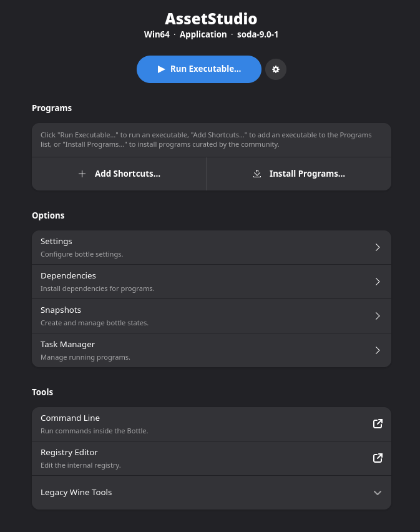Open Task Manager for running programs
420x532 pixels.
187,350
